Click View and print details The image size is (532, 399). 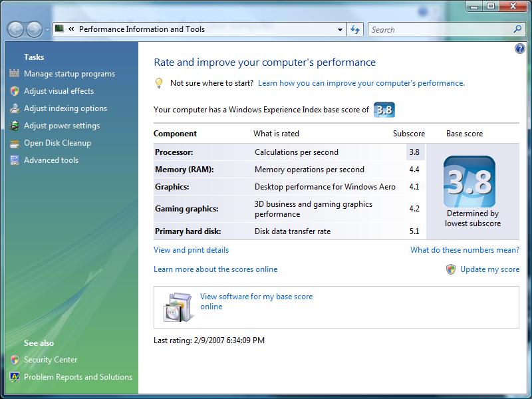click(191, 250)
